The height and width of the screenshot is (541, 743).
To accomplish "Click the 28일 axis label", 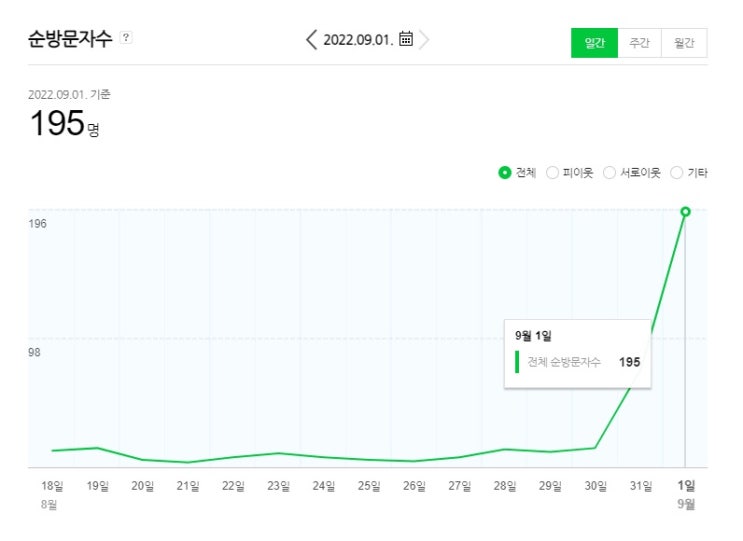I will [505, 486].
